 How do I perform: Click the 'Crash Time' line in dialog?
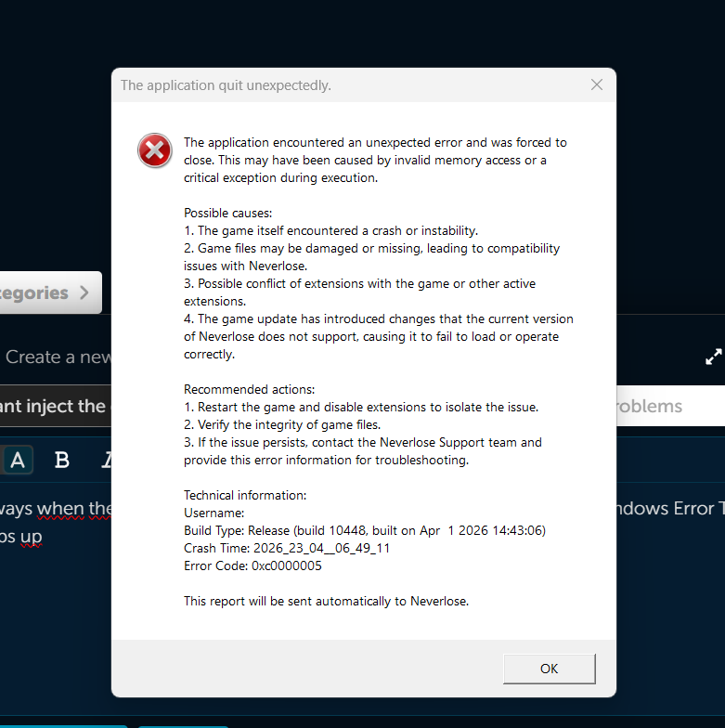286,548
